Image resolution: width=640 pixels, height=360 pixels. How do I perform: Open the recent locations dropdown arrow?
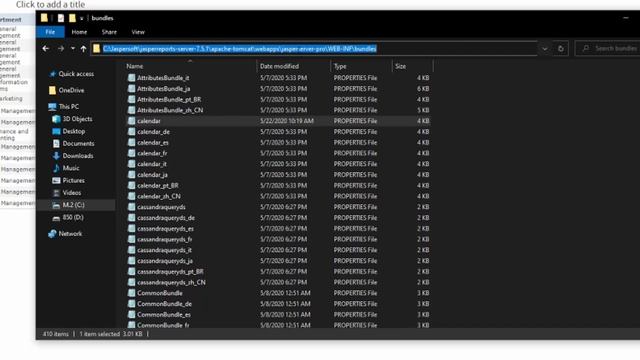(73, 49)
